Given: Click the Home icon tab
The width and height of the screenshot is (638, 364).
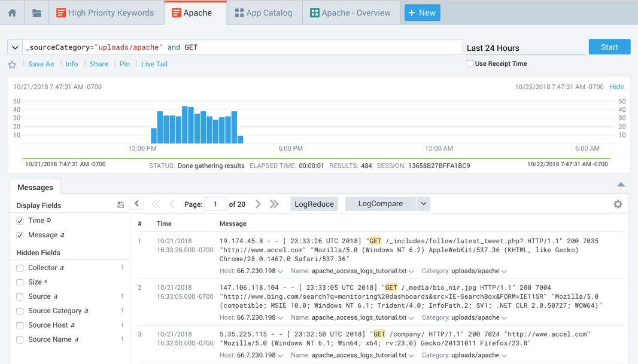Looking at the screenshot, I should [12, 13].
